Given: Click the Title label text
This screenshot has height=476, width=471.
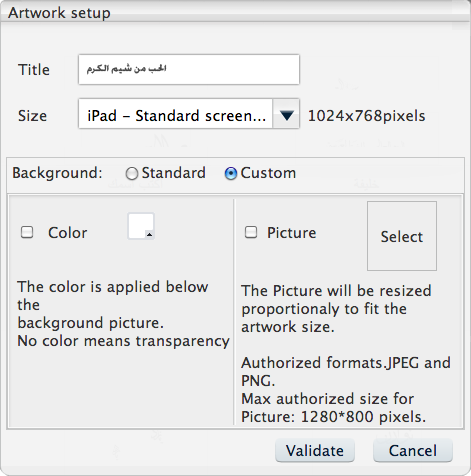Looking at the screenshot, I should 34,70.
